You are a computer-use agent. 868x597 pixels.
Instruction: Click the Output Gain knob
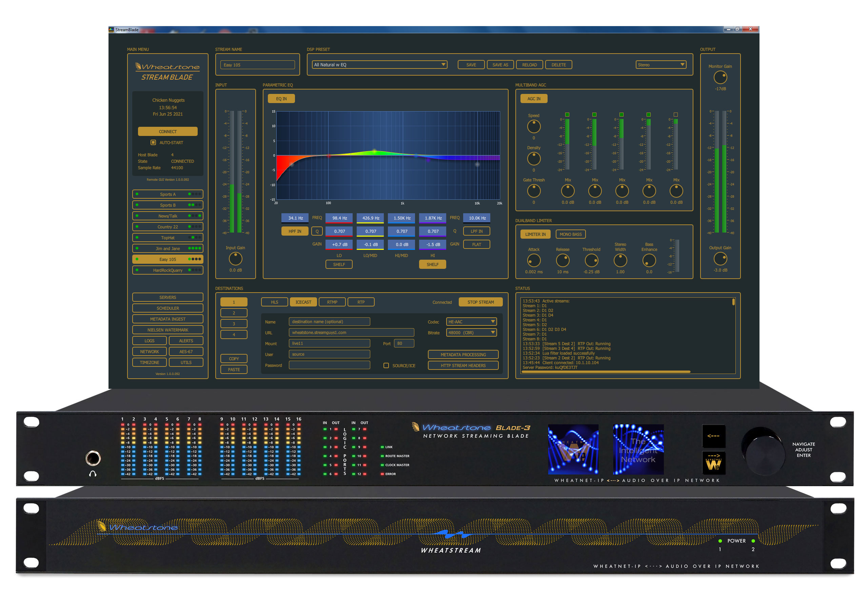720,258
